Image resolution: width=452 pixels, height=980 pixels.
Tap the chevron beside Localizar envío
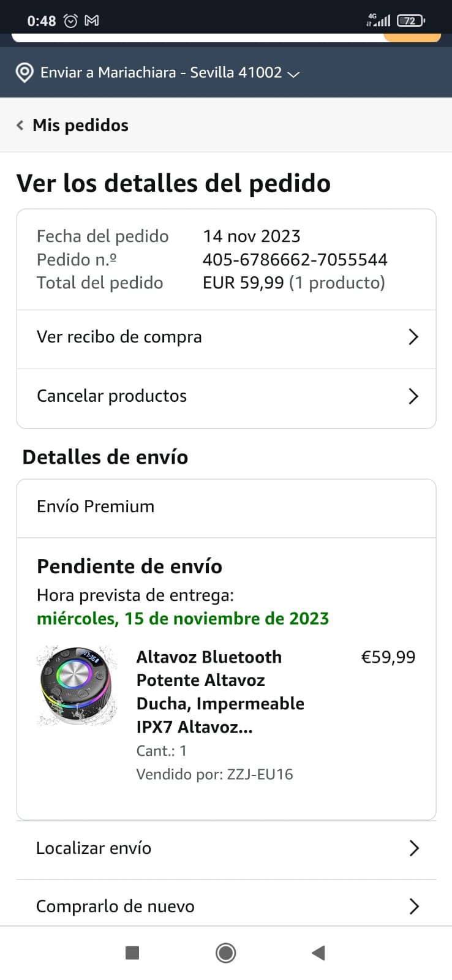tap(414, 848)
